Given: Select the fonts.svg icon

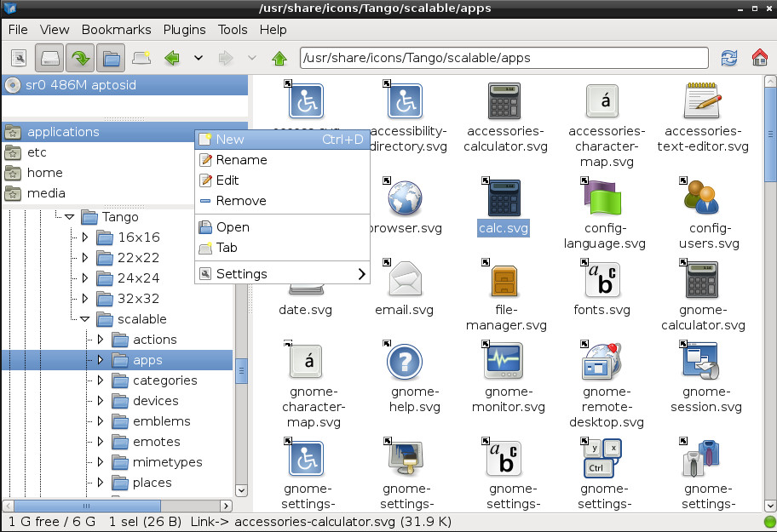Looking at the screenshot, I should 602,279.
